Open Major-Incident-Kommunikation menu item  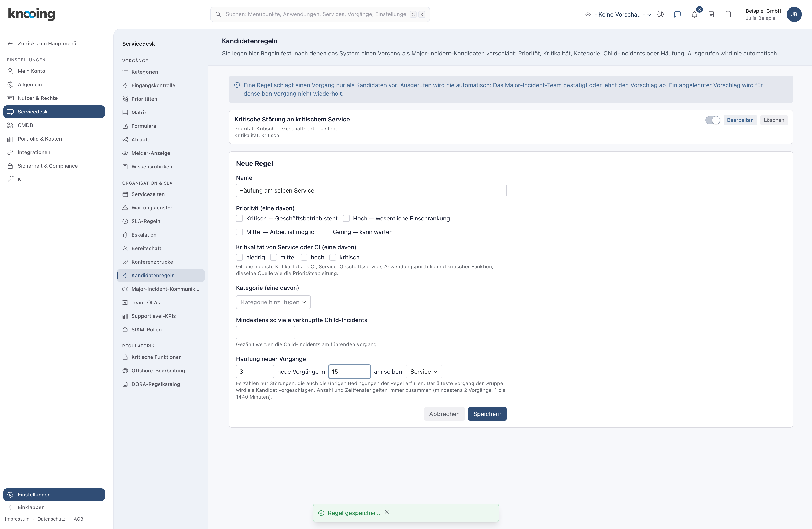pos(161,289)
